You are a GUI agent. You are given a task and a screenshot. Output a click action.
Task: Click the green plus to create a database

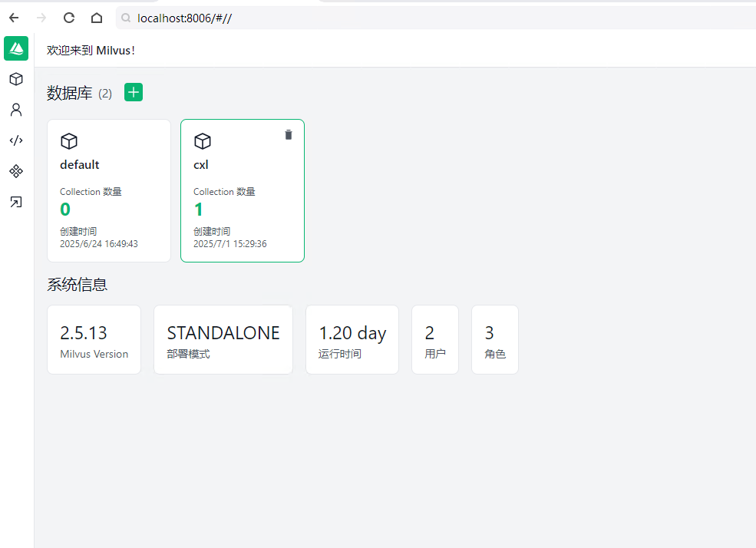click(x=134, y=92)
